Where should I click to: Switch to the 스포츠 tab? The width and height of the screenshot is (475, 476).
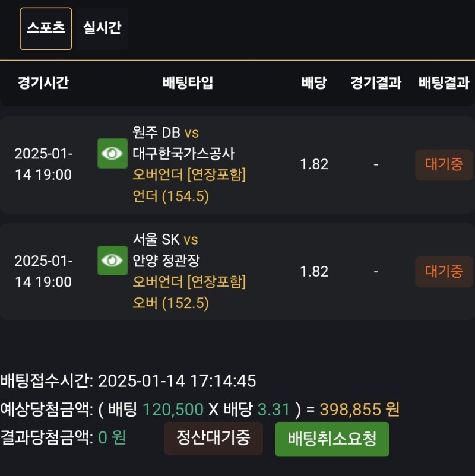46,28
